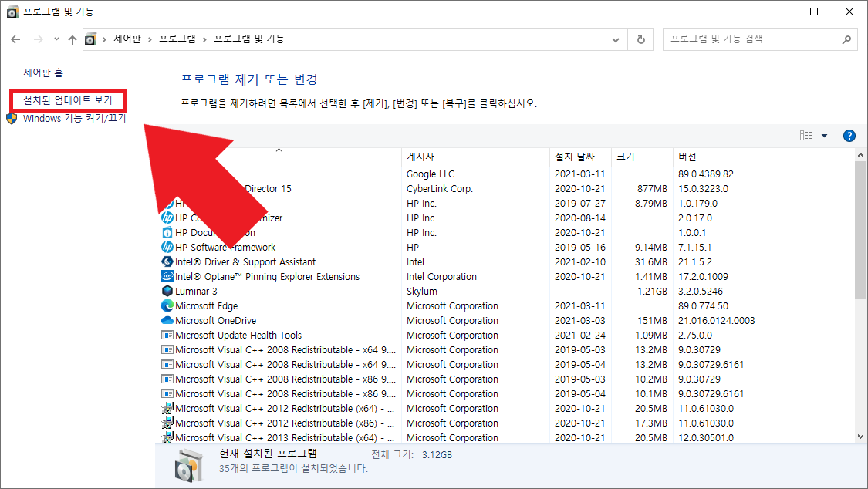Open 제어판 홈 link
The height and width of the screenshot is (489, 868).
coord(43,73)
